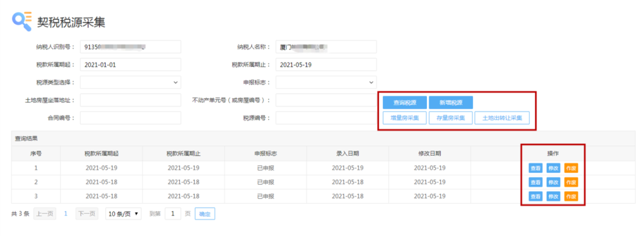The image size is (644, 236).
Task: Click the 查询税源 button
Action: pos(404,103)
